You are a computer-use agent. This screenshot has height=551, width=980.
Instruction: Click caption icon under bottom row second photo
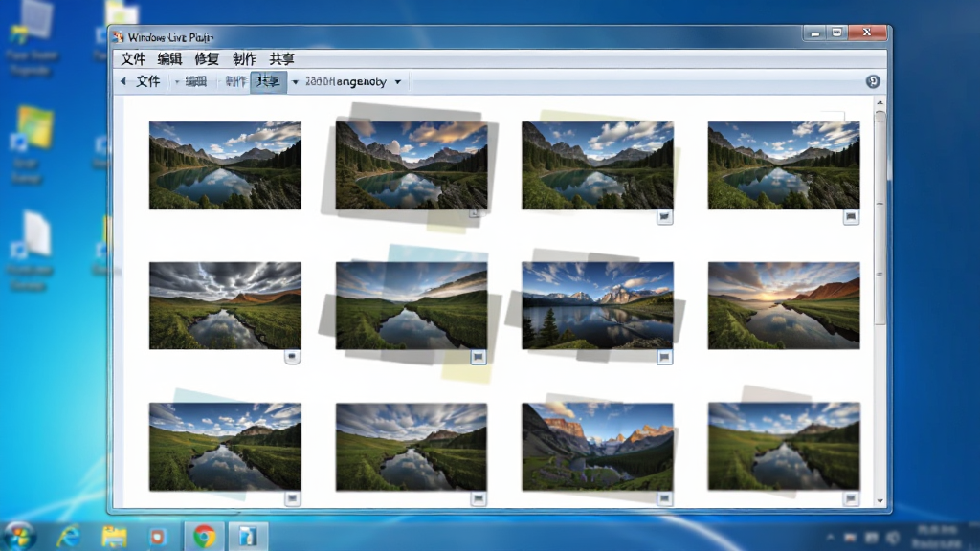479,498
